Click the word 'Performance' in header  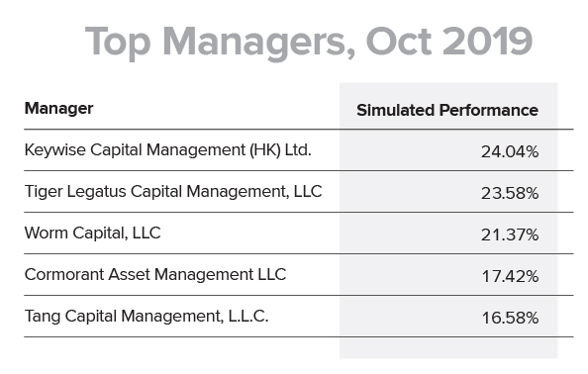[489, 110]
